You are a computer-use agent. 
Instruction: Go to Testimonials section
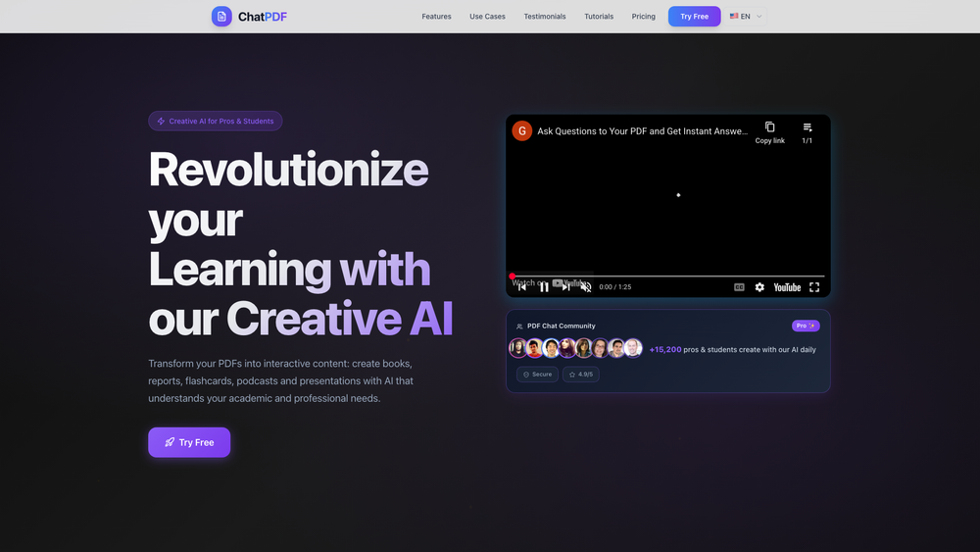pos(544,17)
